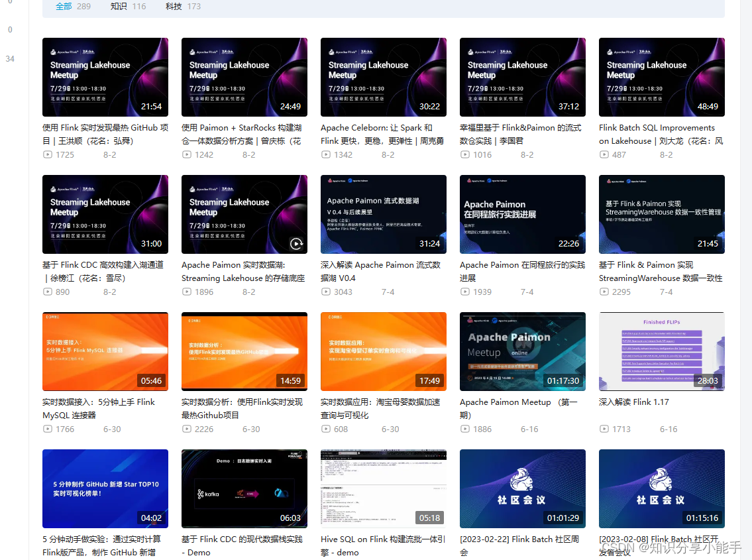Open video thumbnail with duration 21:54
The height and width of the screenshot is (560, 752).
point(105,78)
